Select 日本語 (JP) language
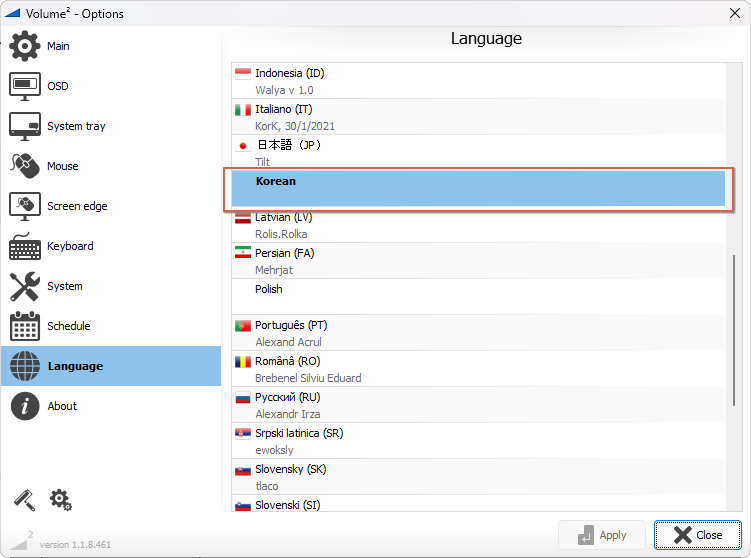751x558 pixels. click(x=478, y=152)
